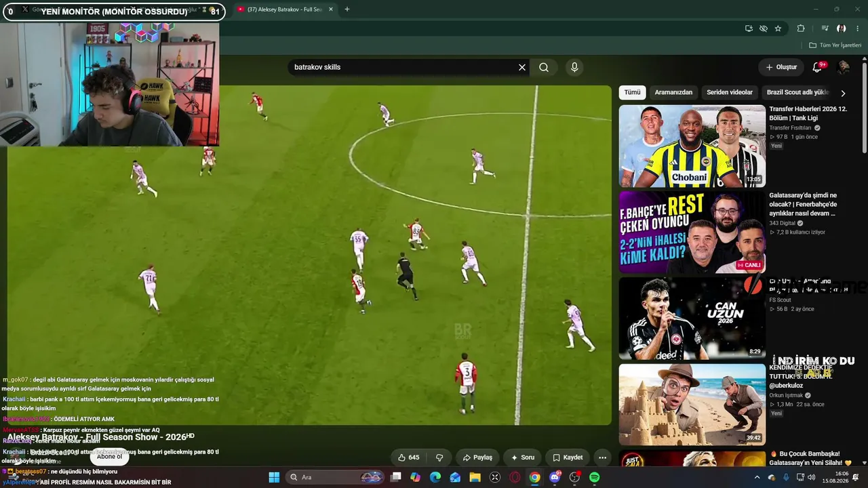Click the Paylaş share button

[x=477, y=457]
